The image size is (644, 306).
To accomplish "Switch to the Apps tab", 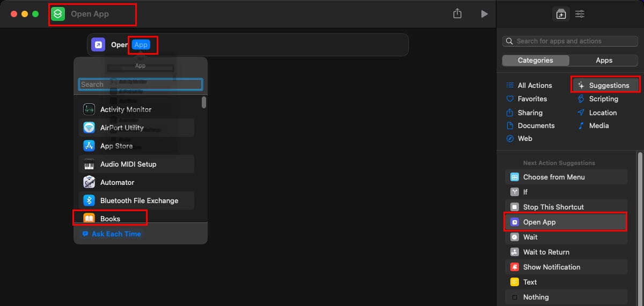I will pyautogui.click(x=604, y=60).
